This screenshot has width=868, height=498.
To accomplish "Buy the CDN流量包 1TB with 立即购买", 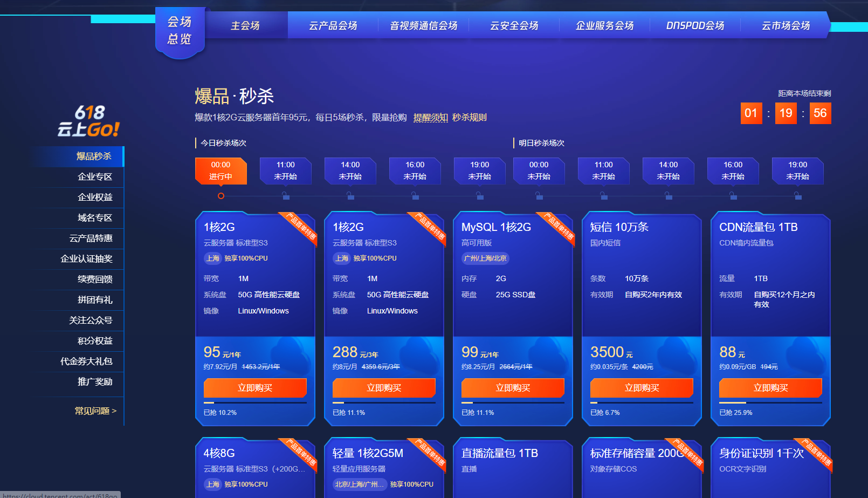I will [x=770, y=388].
